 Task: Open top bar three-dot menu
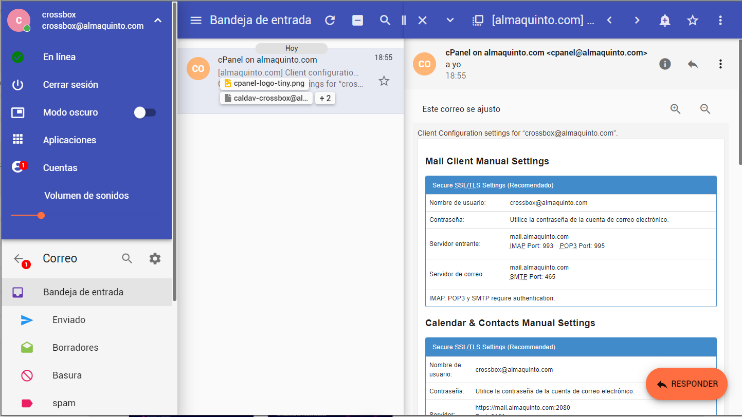[x=720, y=20]
